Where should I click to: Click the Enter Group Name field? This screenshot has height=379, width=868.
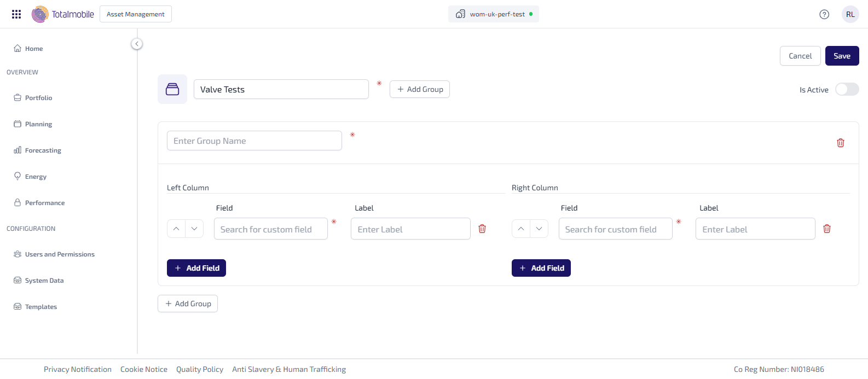click(x=254, y=141)
